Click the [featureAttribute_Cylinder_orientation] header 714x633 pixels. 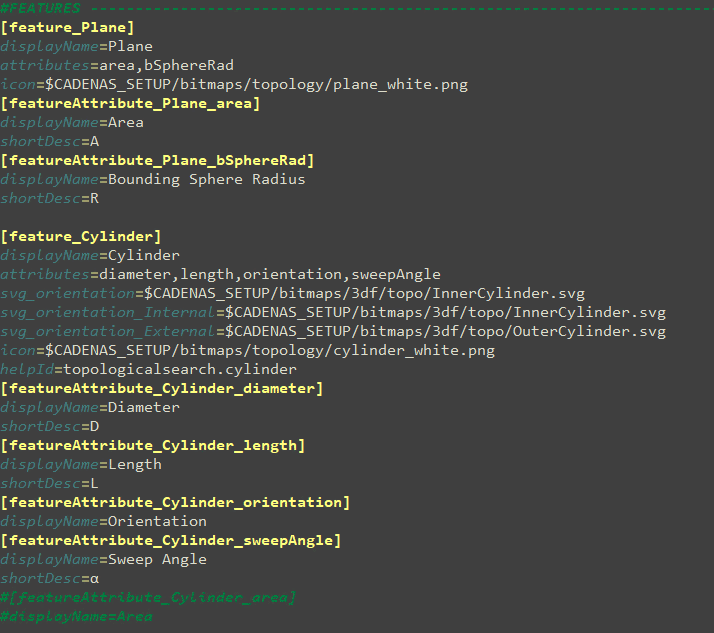click(175, 503)
